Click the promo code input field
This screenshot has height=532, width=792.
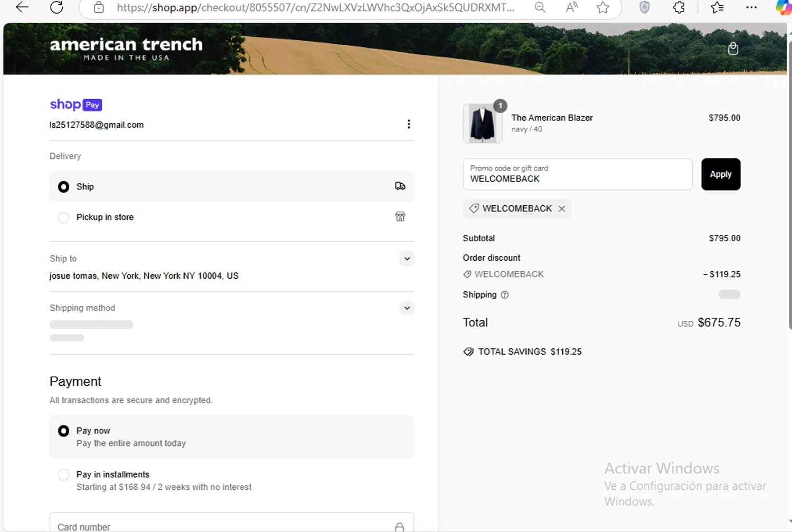click(x=578, y=174)
